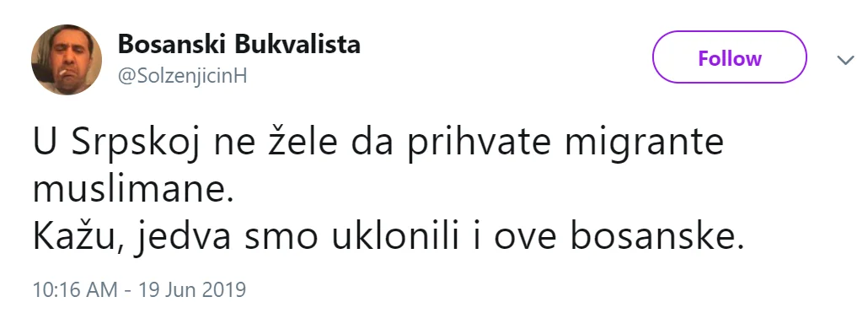Image resolution: width=868 pixels, height=313 pixels.
Task: Click the word Kažu starting the last line
Action: coord(78,237)
